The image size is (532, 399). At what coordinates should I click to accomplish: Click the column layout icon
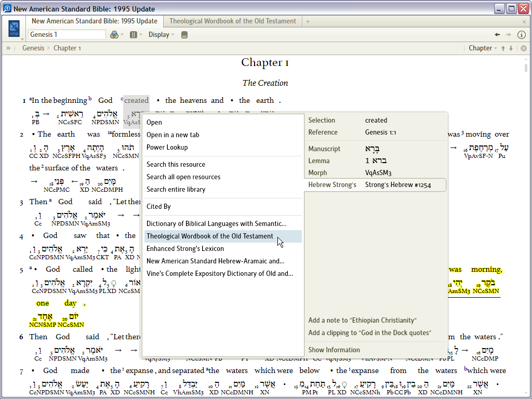pos(134,35)
